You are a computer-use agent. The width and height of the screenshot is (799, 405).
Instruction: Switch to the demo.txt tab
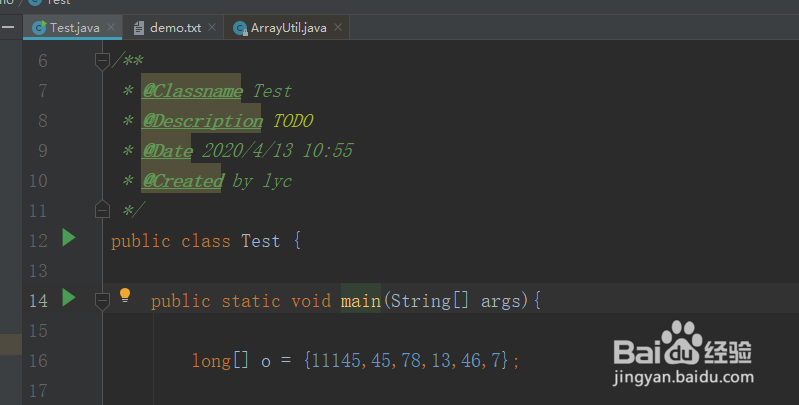click(x=176, y=28)
